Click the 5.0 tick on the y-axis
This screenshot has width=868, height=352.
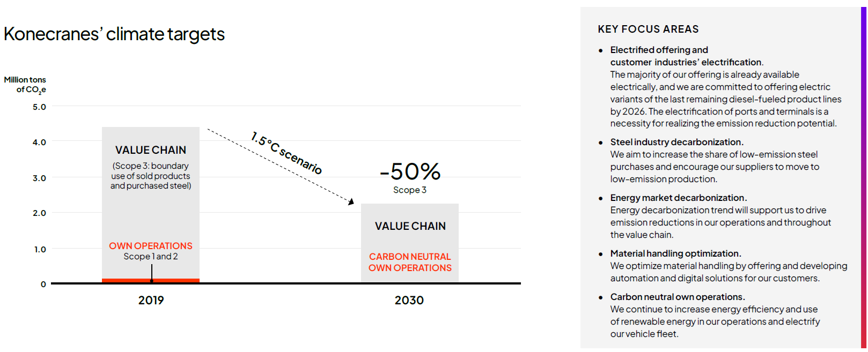pos(39,107)
